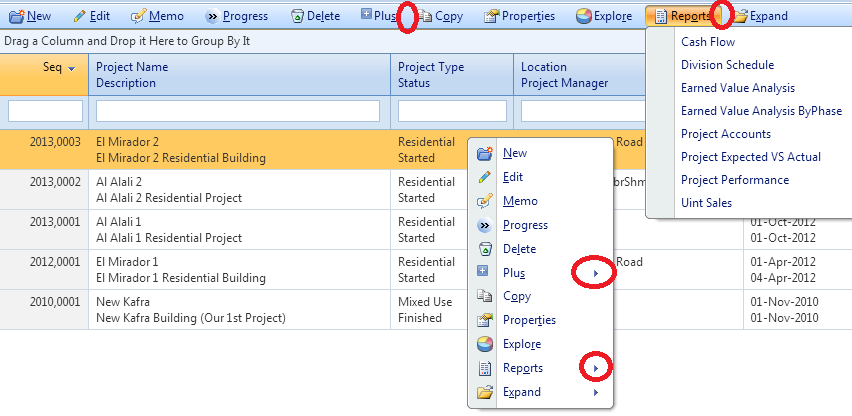Click the Progress icon in the toolbar
The height and width of the screenshot is (416, 852).
211,16
